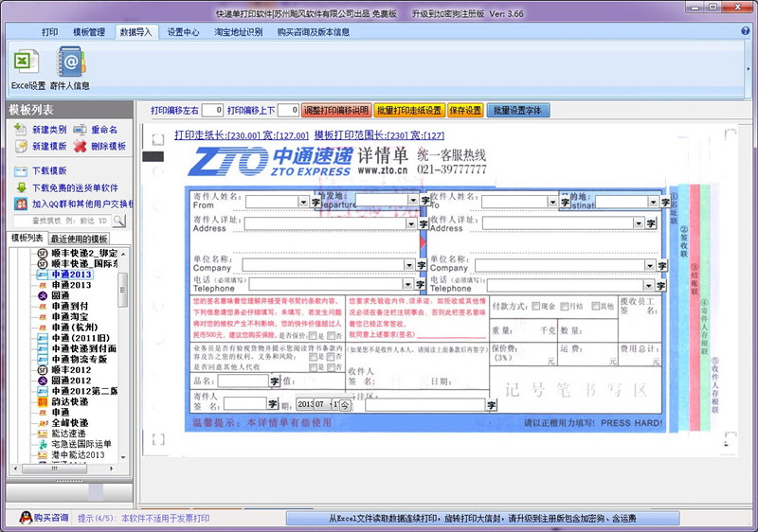Image resolution: width=758 pixels, height=532 pixels.
Task: Click the 新建模版 icon
Action: point(20,146)
